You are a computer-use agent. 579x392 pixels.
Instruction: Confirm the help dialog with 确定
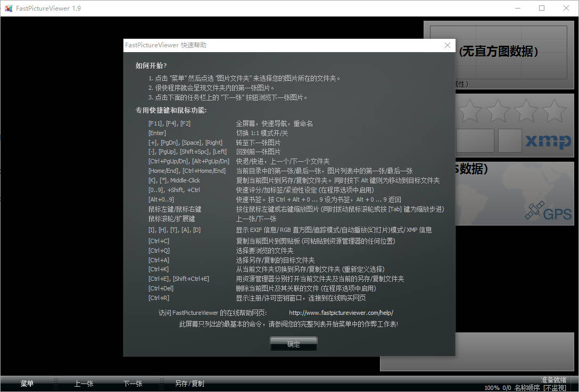tap(294, 344)
